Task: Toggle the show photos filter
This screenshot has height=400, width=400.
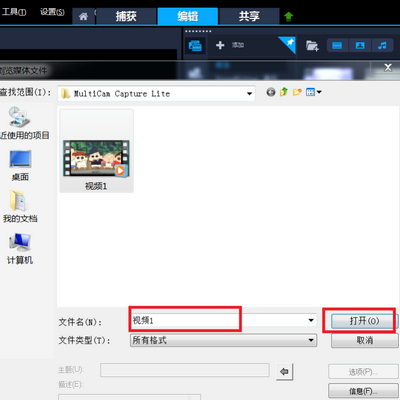Action: coord(360,45)
